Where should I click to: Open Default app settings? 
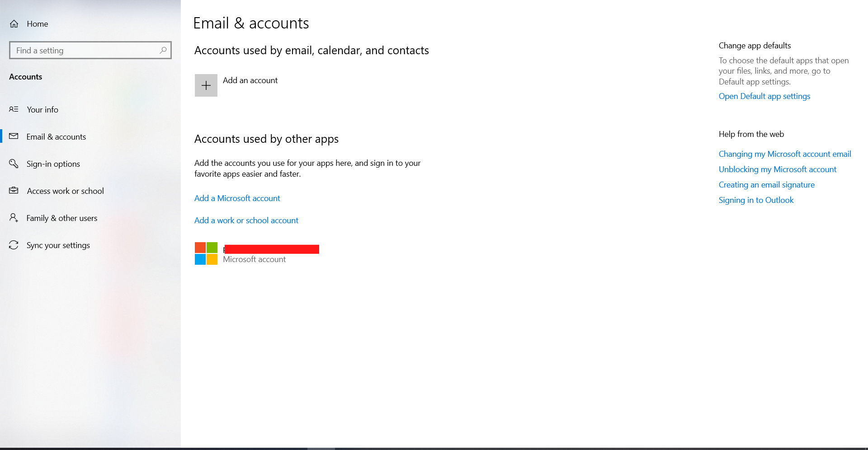point(764,96)
